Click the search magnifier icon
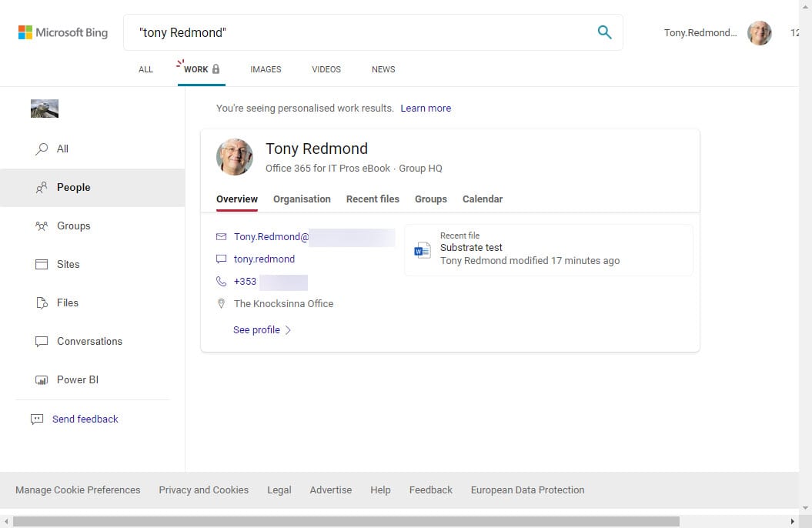 pos(604,32)
